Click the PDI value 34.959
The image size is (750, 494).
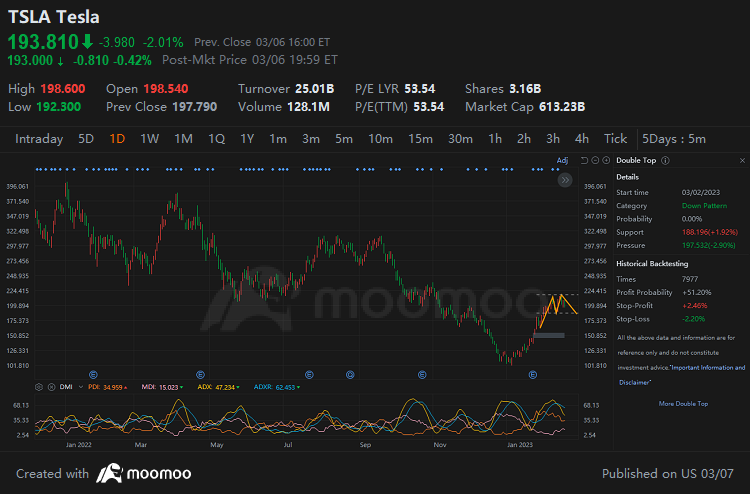113,387
